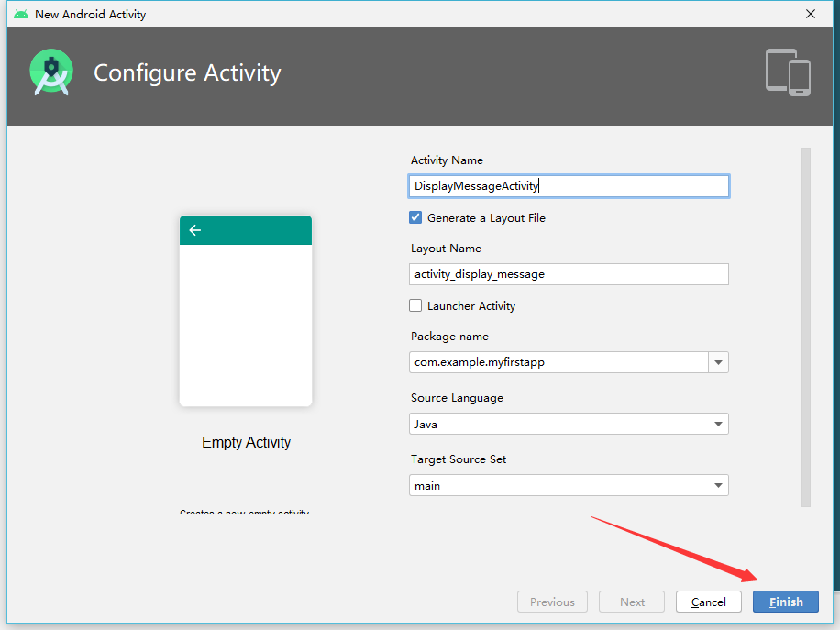The width and height of the screenshot is (840, 630).
Task: Expand the Package name dropdown arrow
Action: coord(718,362)
